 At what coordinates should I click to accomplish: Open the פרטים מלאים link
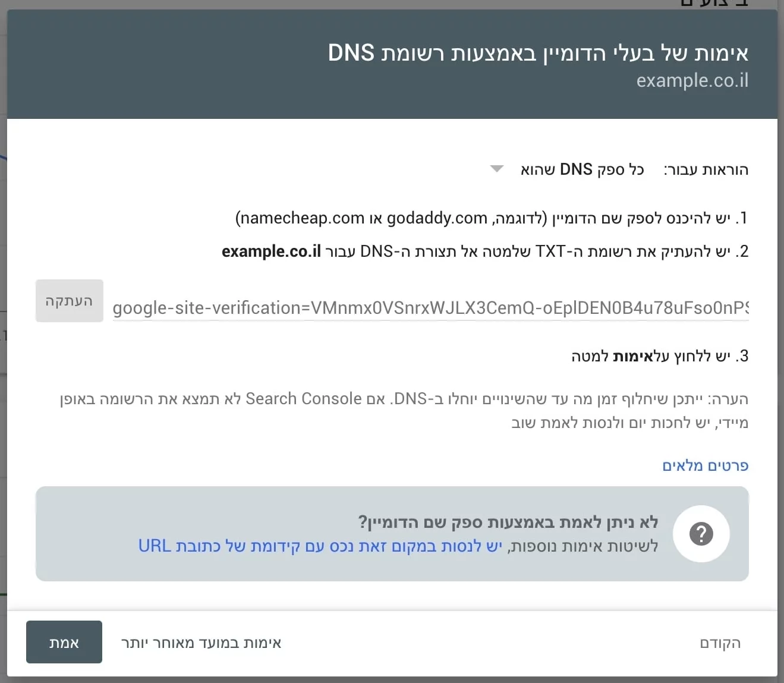tap(705, 465)
